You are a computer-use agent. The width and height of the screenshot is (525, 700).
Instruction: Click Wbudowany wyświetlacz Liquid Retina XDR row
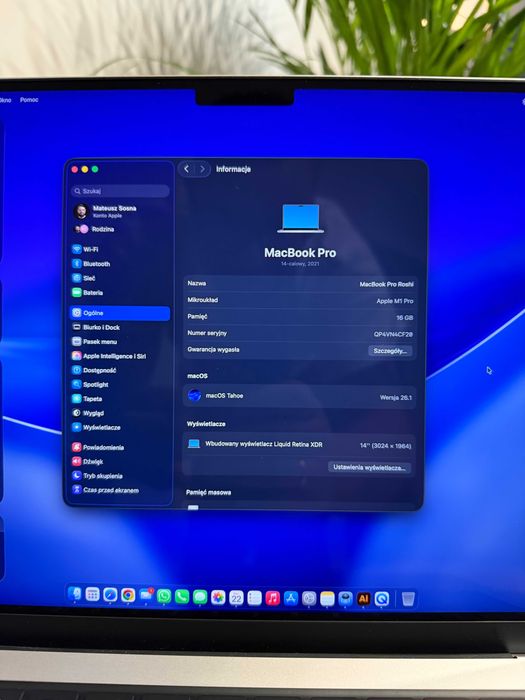tap(299, 445)
